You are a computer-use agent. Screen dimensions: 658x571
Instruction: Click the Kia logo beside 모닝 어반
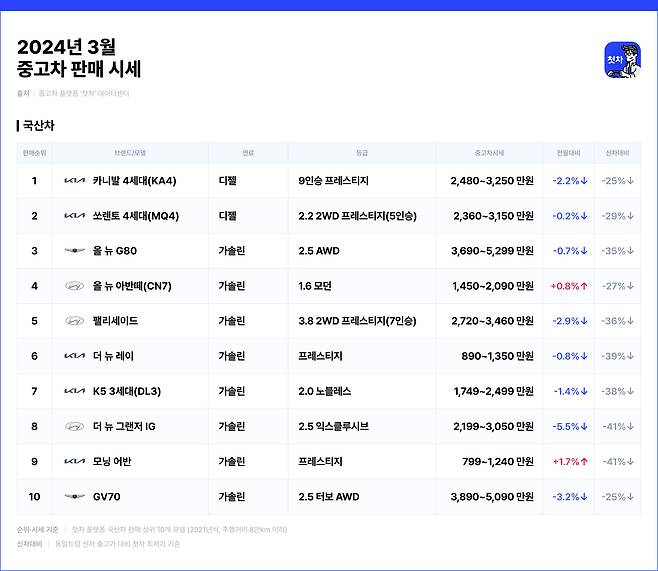74,461
